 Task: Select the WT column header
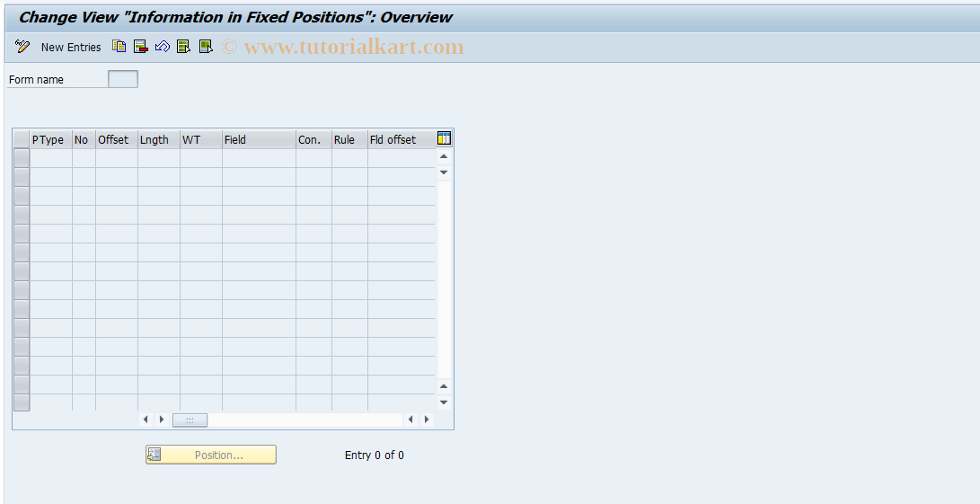pos(200,139)
